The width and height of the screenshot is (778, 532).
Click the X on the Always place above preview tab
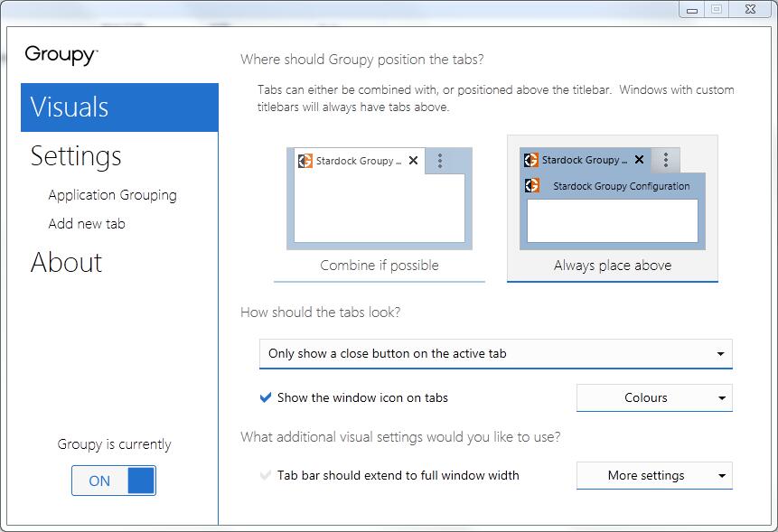639,160
